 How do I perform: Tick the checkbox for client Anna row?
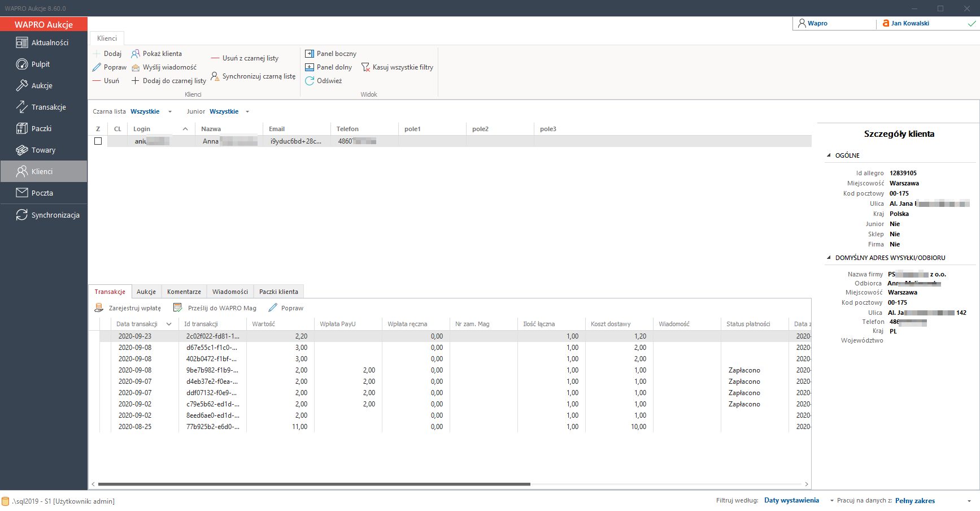coord(98,141)
